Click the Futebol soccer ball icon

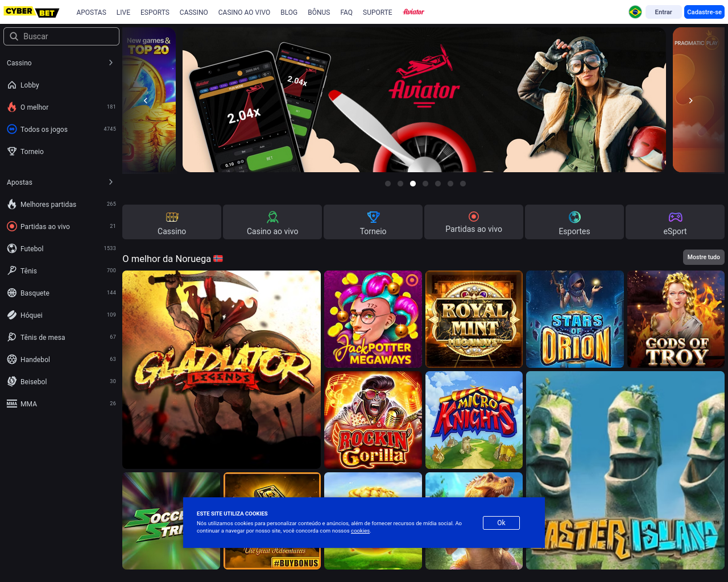(x=12, y=249)
